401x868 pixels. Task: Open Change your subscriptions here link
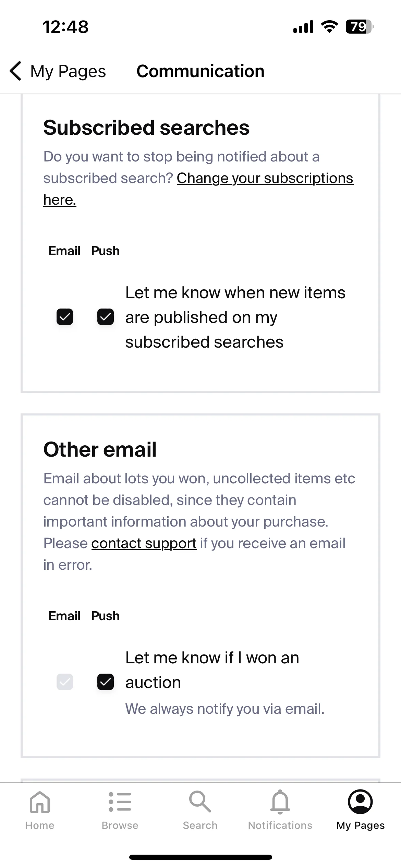[198, 189]
